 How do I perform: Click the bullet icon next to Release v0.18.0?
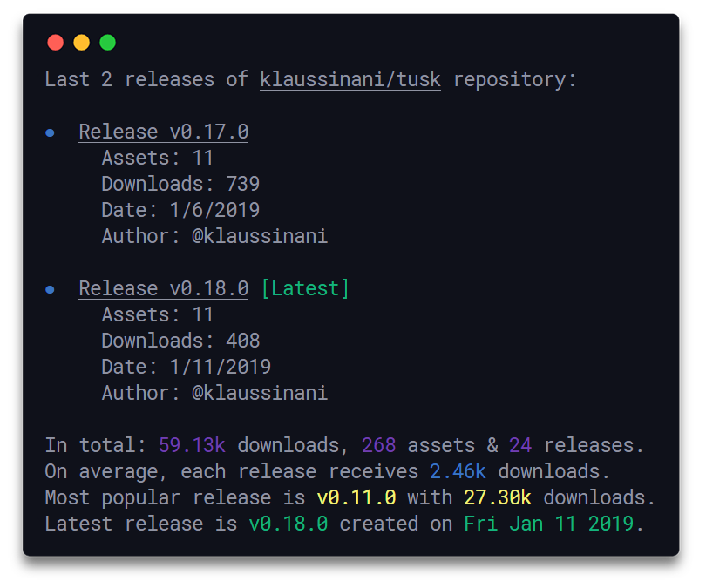50,288
